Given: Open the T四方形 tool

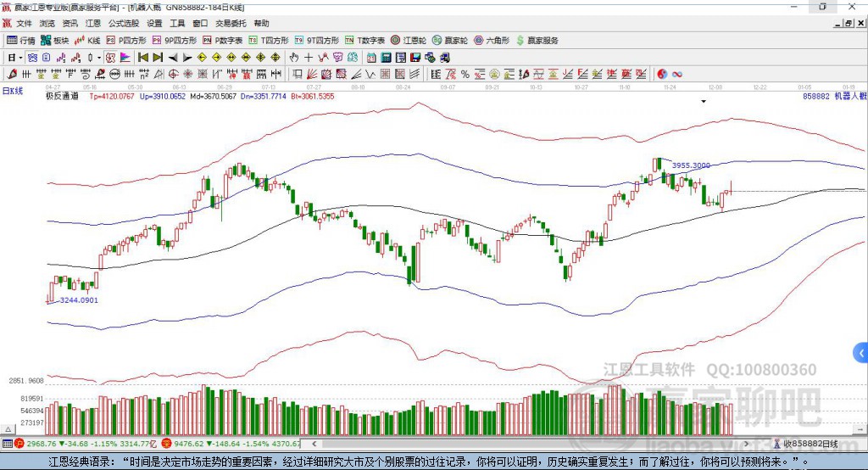Looking at the screenshot, I should [x=269, y=41].
